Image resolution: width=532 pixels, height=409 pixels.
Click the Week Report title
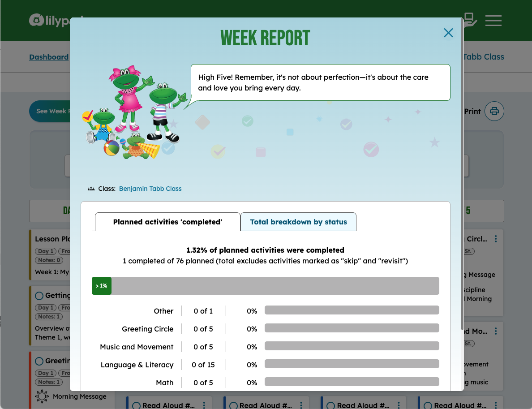[265, 38]
